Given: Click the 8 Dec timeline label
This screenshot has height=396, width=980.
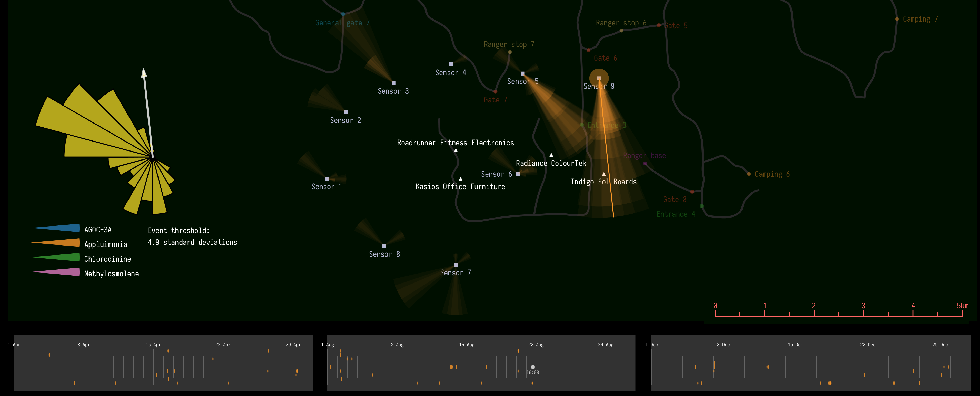Looking at the screenshot, I should 723,345.
